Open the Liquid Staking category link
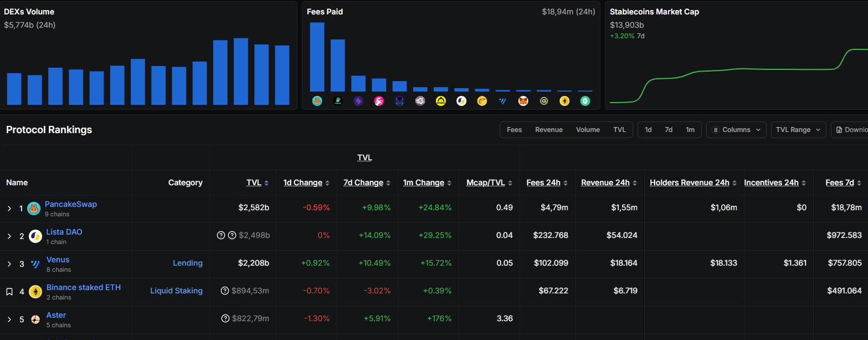 click(177, 291)
